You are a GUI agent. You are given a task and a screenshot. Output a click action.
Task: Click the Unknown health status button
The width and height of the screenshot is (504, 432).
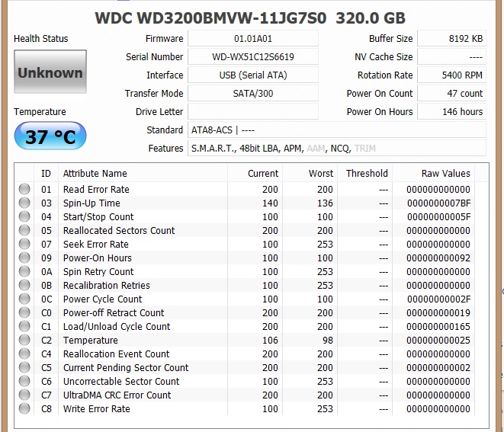tap(50, 72)
